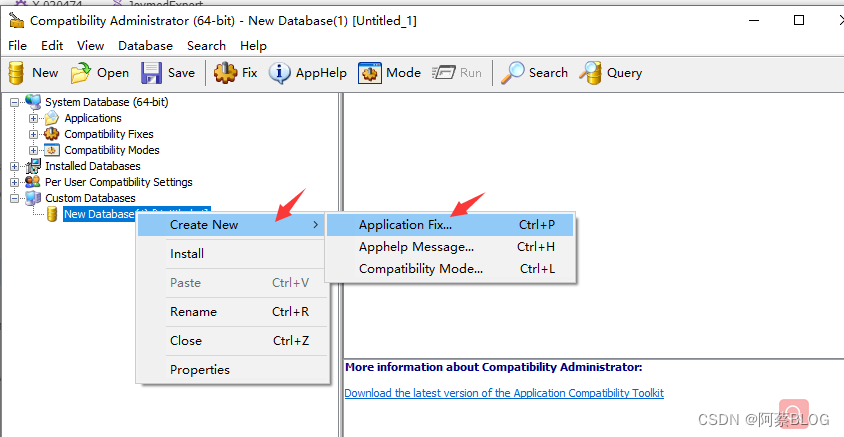Expand the Compatibility Modes tree node
844x437 pixels.
pyautogui.click(x=33, y=150)
